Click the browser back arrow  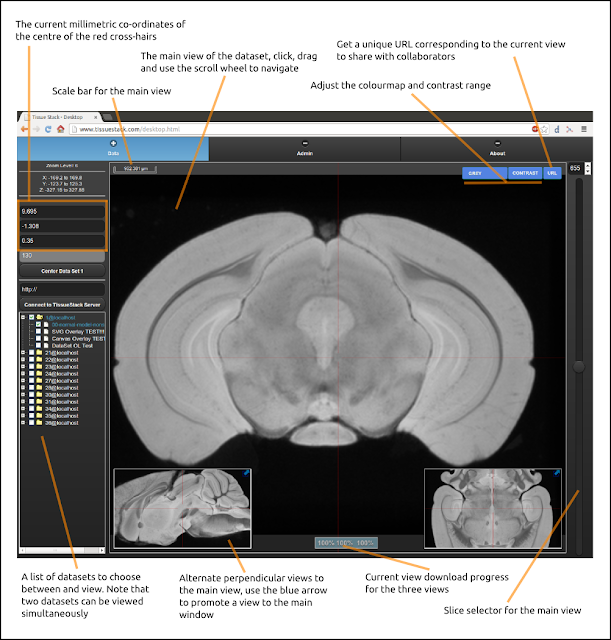click(24, 129)
